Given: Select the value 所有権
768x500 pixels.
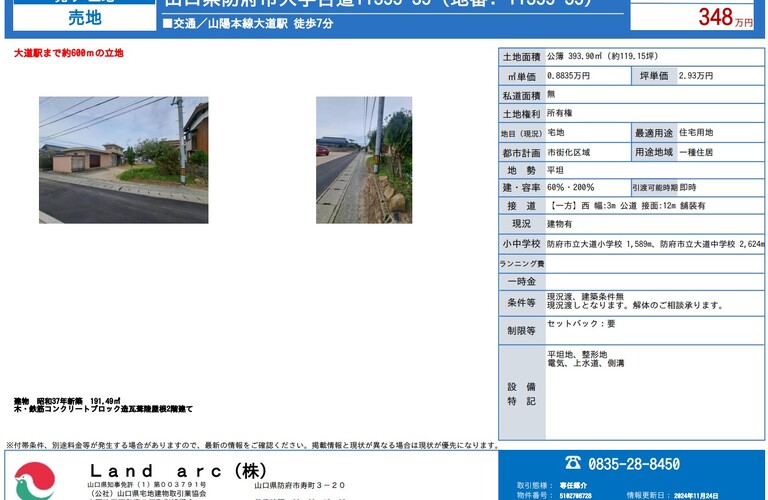Looking at the screenshot, I should [559, 113].
